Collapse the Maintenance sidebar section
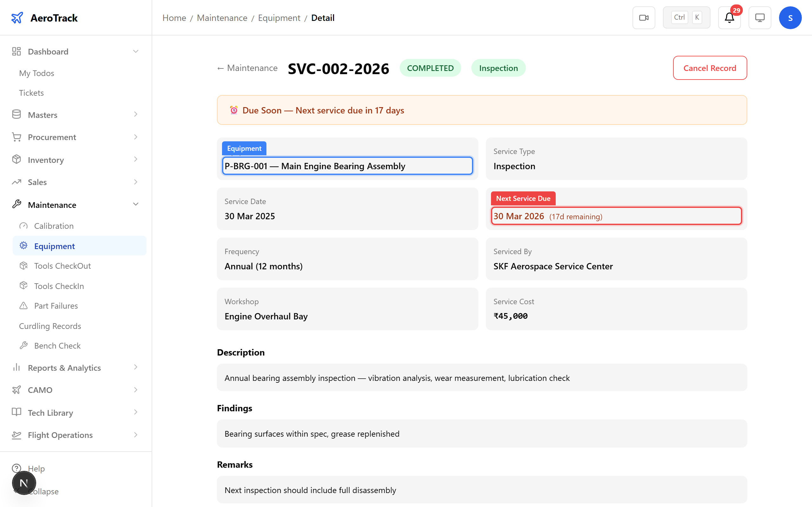Image resolution: width=812 pixels, height=507 pixels. coord(135,205)
